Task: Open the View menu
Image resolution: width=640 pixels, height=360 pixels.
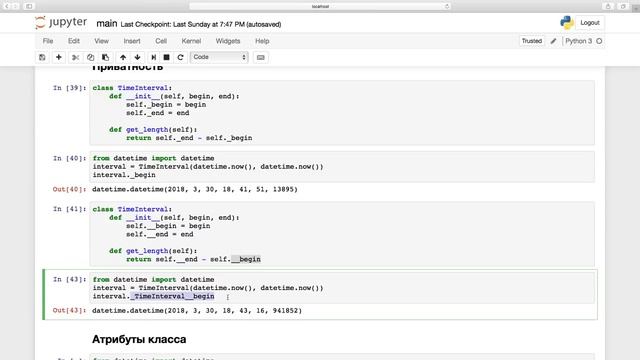Action: 102,41
